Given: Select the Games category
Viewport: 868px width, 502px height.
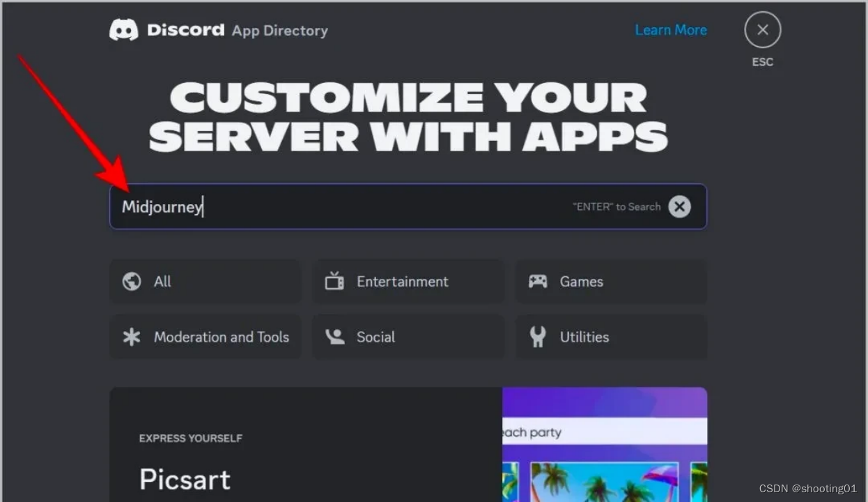Looking at the screenshot, I should [611, 282].
